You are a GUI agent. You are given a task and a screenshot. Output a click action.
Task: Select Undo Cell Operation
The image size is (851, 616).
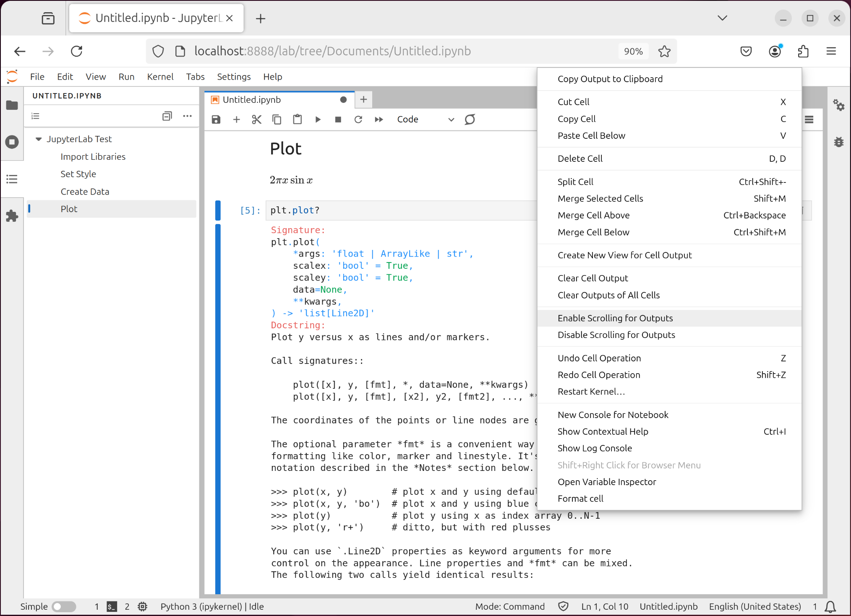669,358
